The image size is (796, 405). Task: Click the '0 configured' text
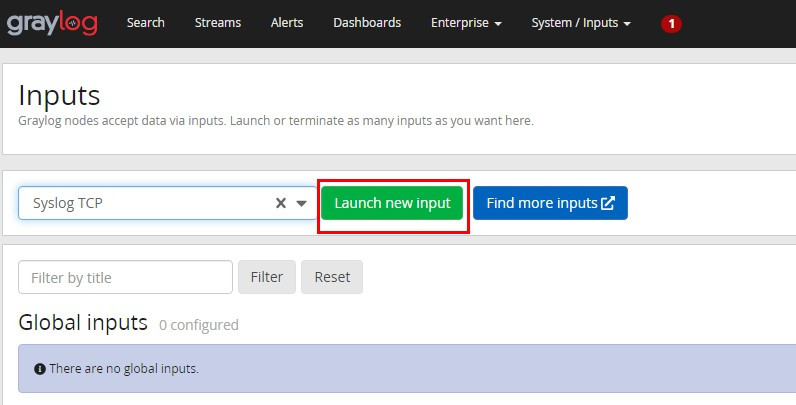click(x=198, y=325)
